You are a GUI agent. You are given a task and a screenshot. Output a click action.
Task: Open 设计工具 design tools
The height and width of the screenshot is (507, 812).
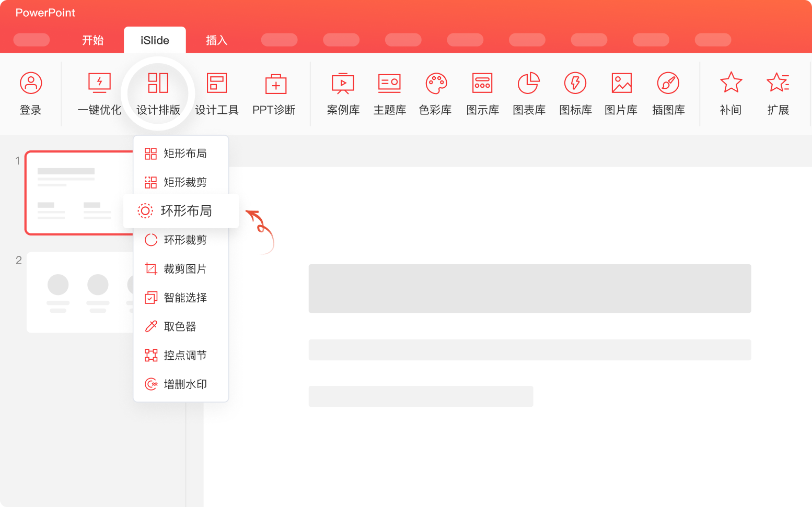(217, 94)
